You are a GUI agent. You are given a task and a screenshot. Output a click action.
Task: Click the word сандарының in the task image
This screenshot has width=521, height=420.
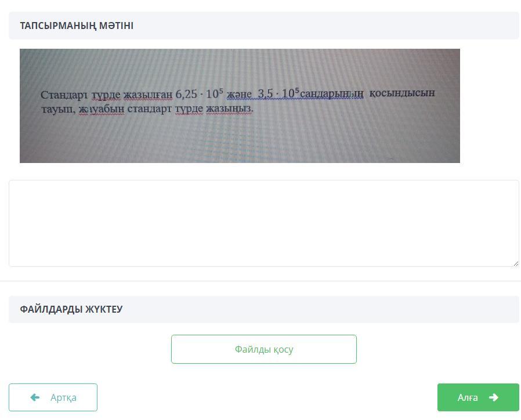pyautogui.click(x=332, y=94)
